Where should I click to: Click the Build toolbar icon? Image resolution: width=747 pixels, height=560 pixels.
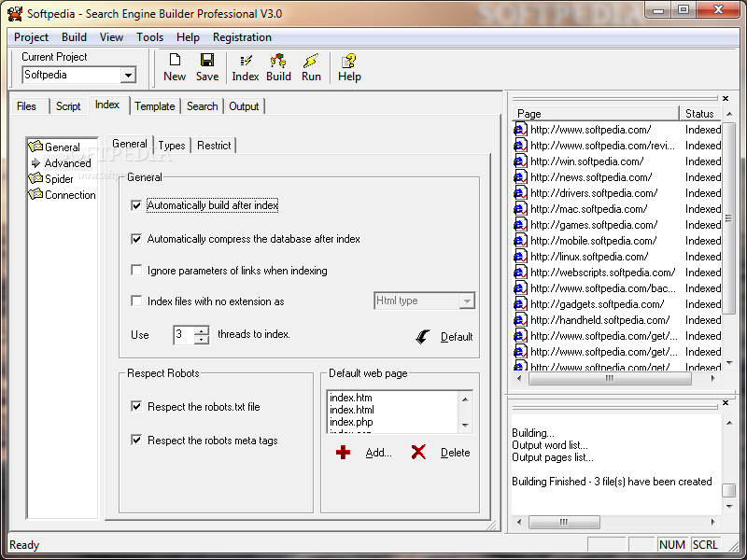click(278, 60)
